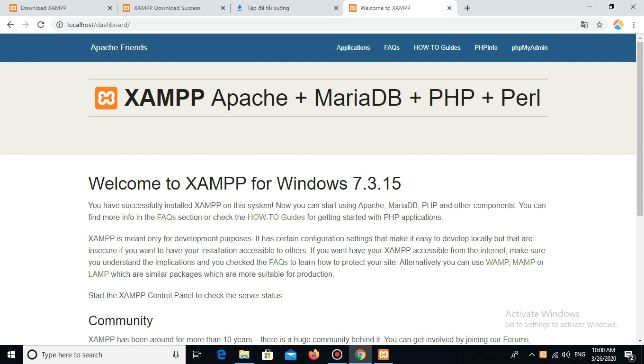Image resolution: width=644 pixels, height=364 pixels.
Task: Follow the WAMP link in the text
Action: tap(497, 262)
